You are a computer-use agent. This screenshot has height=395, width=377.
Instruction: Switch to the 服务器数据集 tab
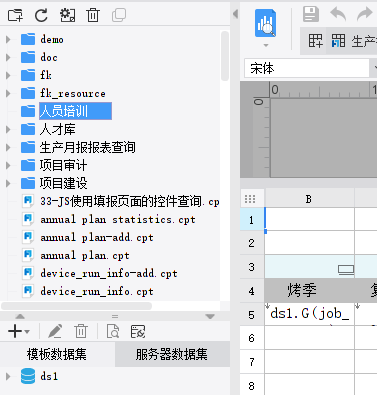tap(172, 354)
